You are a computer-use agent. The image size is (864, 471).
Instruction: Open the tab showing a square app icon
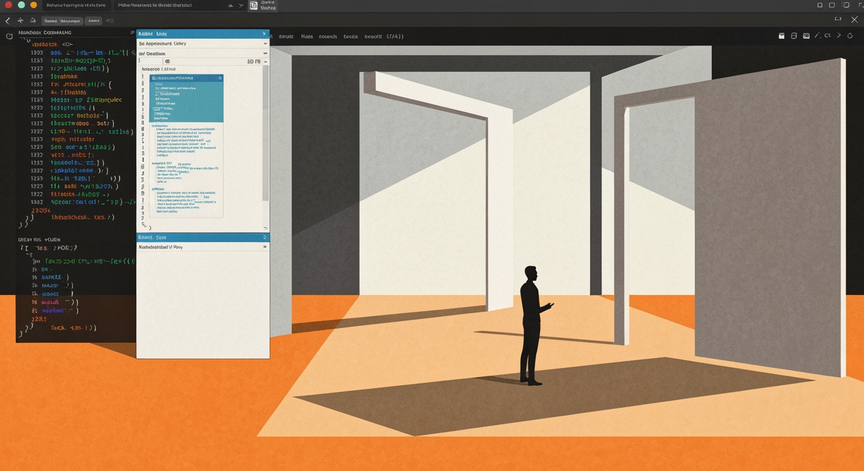263,5
